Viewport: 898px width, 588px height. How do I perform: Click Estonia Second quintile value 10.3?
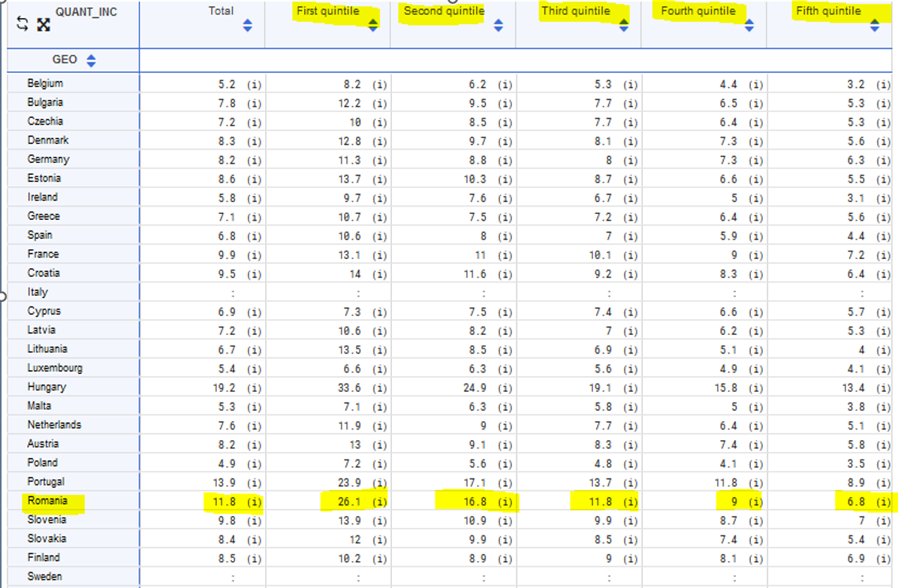pyautogui.click(x=475, y=179)
